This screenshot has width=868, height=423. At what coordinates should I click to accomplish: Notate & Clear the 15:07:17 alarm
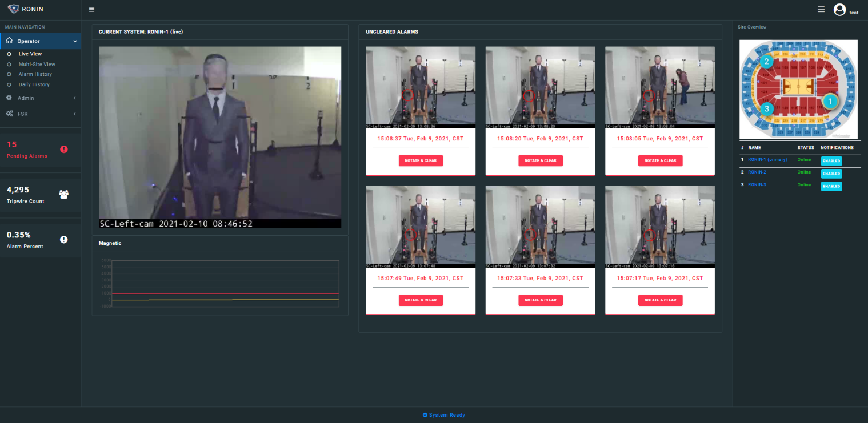tap(660, 300)
